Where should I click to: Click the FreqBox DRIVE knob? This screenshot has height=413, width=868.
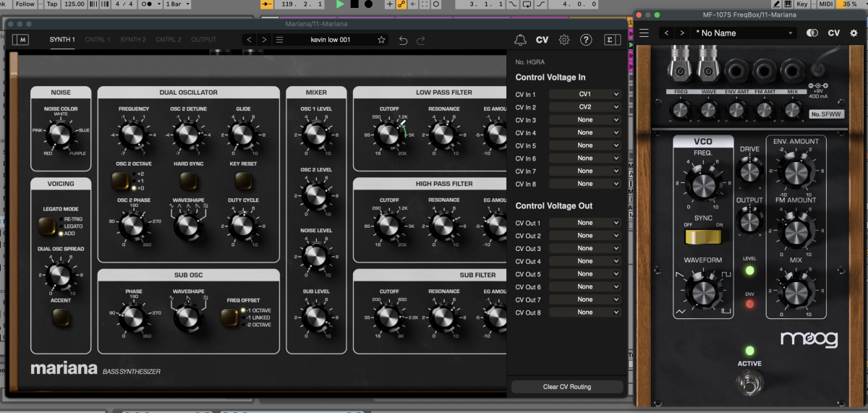coord(749,171)
